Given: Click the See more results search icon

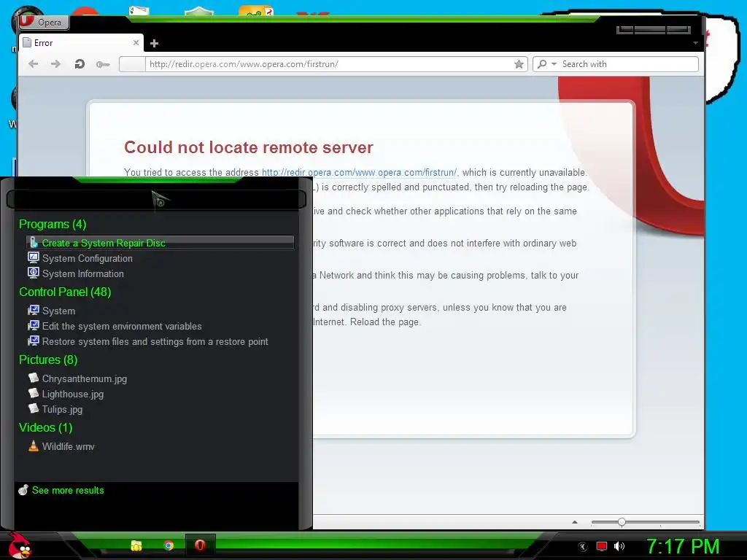Looking at the screenshot, I should 23,489.
